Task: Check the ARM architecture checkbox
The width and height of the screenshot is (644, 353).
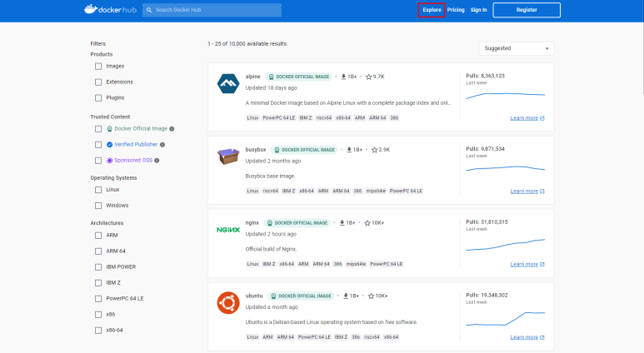Action: (x=98, y=236)
